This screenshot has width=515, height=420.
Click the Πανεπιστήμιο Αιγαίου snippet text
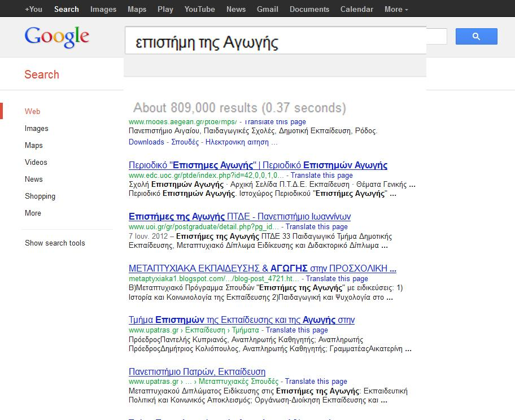(x=253, y=131)
